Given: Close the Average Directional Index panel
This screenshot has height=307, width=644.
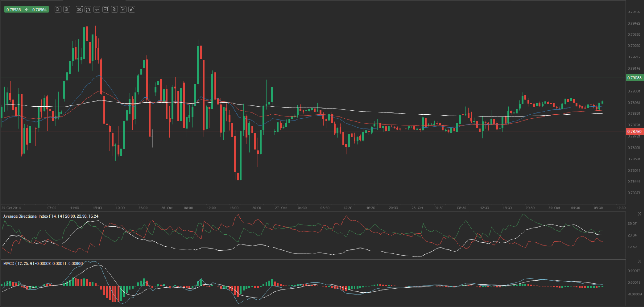Looking at the screenshot, I should click(x=639, y=214).
